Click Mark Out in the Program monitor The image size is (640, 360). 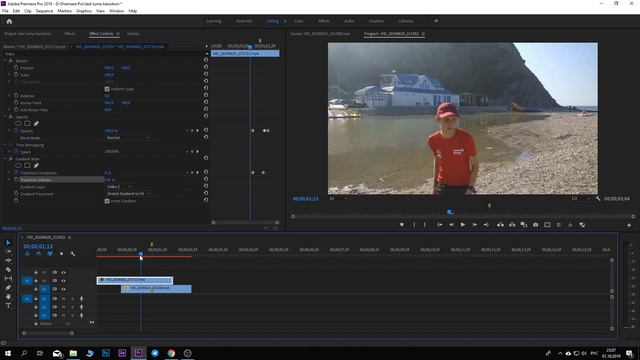(x=425, y=225)
